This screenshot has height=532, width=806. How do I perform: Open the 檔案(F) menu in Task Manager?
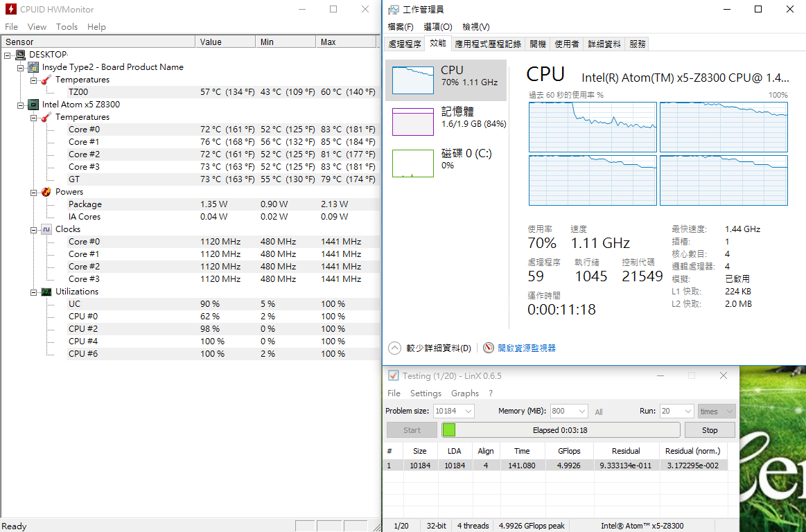point(401,27)
